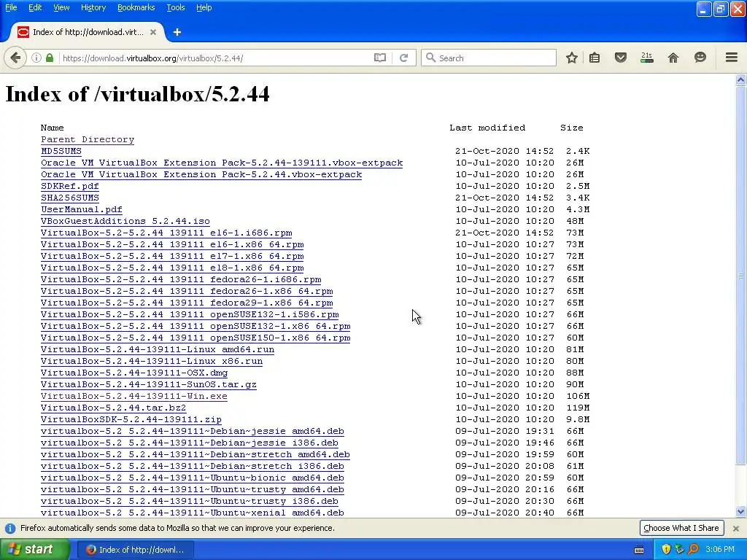The height and width of the screenshot is (560, 747).
Task: Download Extension Pack-5.2.44-139111.vbox-extpack
Action: 222,163
